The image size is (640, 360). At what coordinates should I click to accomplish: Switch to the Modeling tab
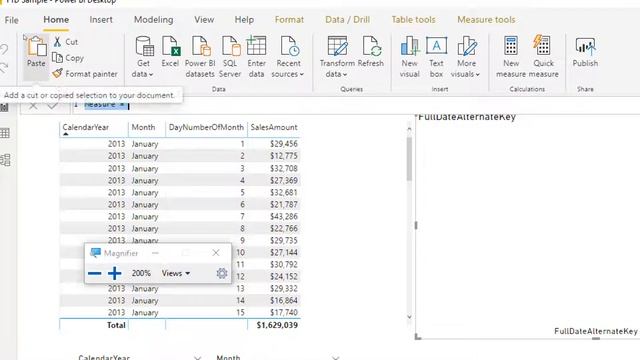click(x=153, y=20)
